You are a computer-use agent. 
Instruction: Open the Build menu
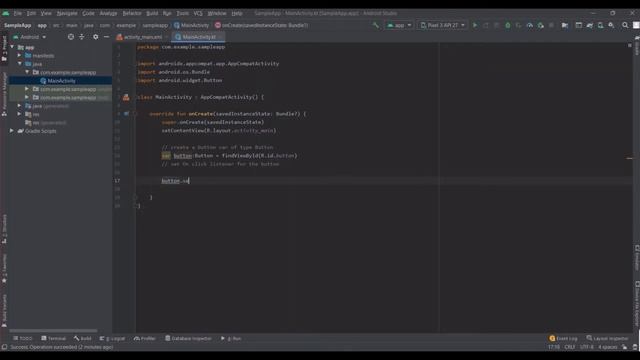coord(152,13)
